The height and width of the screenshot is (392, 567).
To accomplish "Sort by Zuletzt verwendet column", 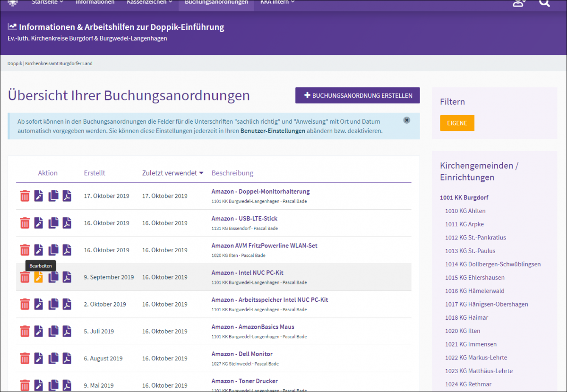I will [x=172, y=173].
